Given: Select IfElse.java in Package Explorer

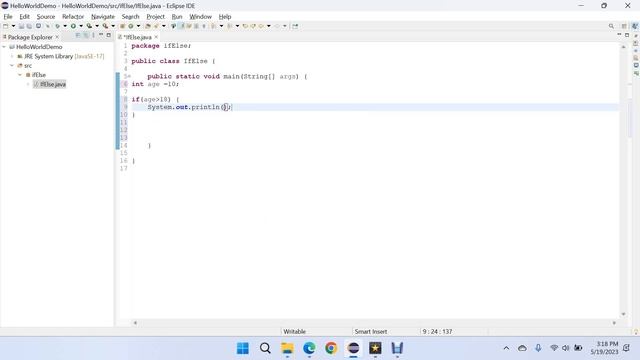Looking at the screenshot, I should [50, 84].
